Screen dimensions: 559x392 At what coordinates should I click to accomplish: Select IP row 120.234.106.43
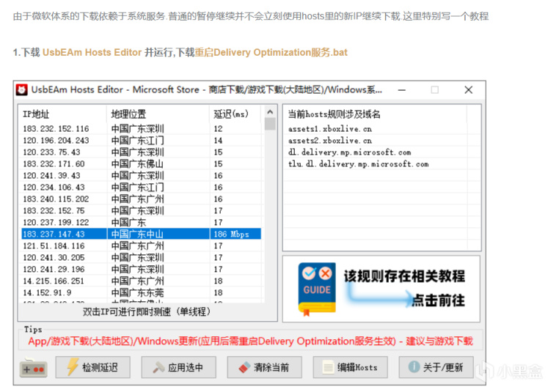click(141, 188)
